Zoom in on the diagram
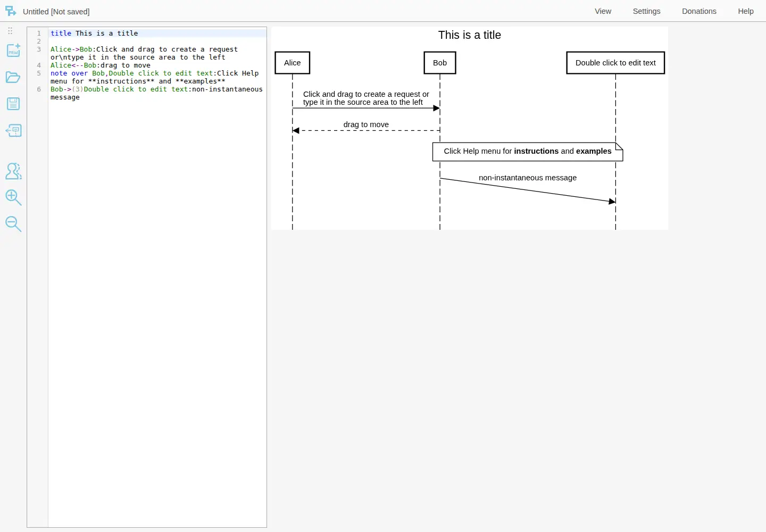The image size is (766, 532). pos(13,197)
